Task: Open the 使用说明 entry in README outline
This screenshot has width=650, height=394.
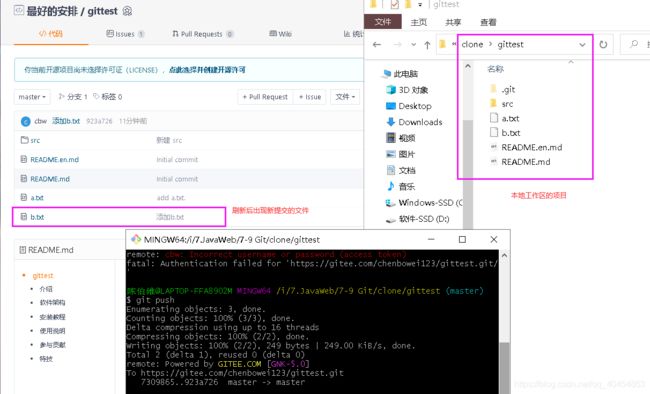Action: click(52, 331)
